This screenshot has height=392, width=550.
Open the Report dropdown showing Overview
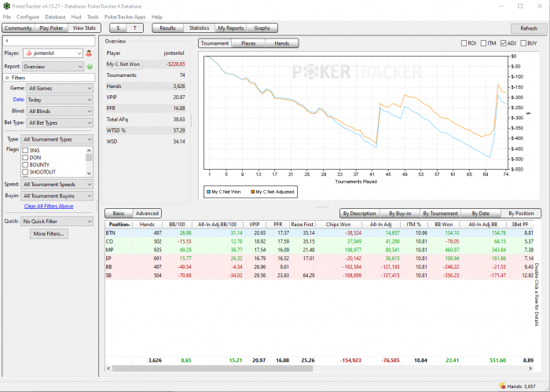point(53,67)
